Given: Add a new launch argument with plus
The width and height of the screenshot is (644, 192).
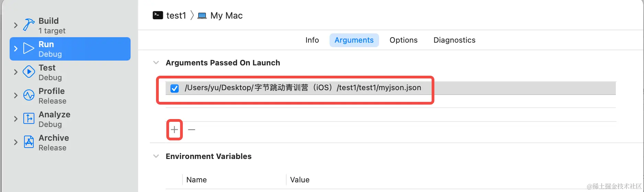Looking at the screenshot, I should pos(175,130).
